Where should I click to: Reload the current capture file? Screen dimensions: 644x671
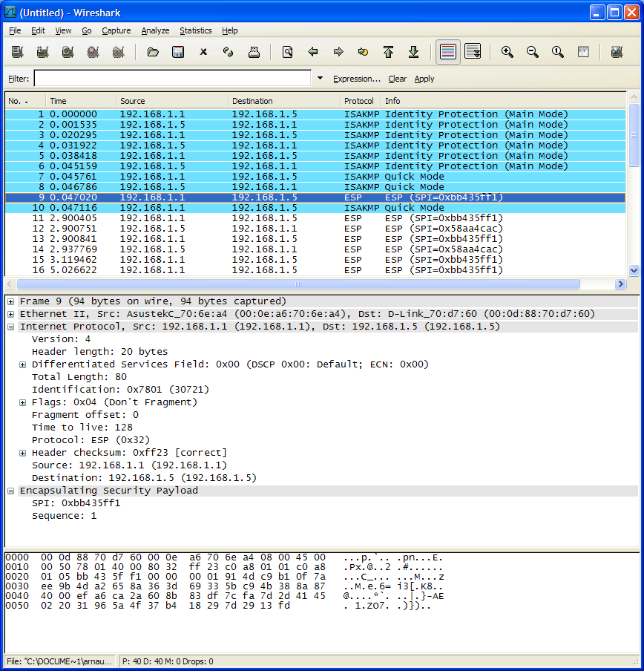point(229,52)
